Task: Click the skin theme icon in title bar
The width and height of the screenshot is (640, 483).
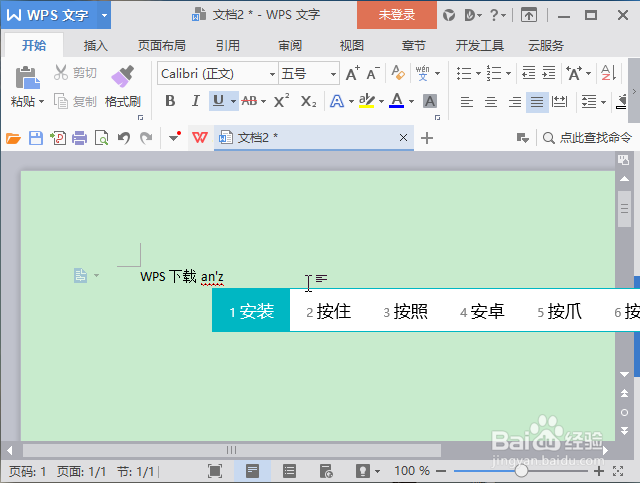Action: click(x=449, y=16)
